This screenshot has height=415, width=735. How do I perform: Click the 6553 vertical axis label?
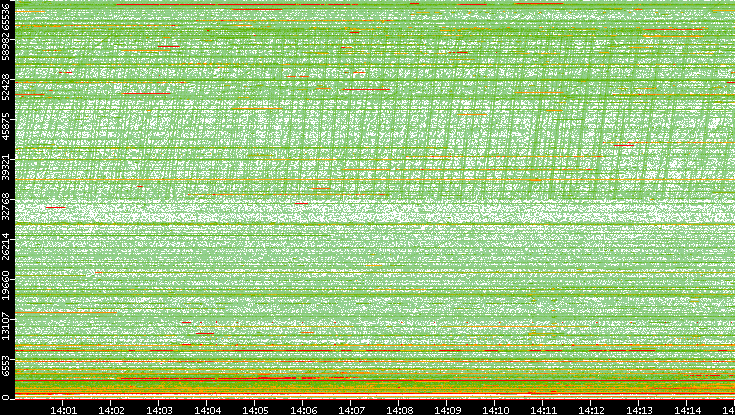[x=5, y=366]
